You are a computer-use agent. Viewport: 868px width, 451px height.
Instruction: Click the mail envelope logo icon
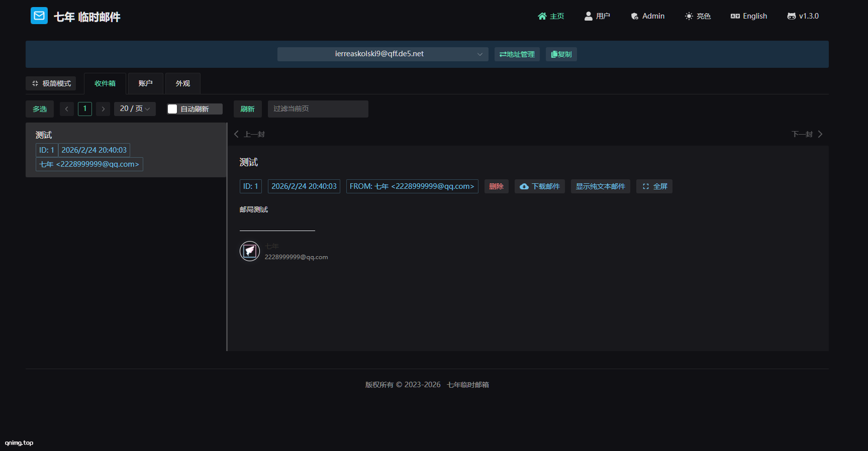pos(39,16)
